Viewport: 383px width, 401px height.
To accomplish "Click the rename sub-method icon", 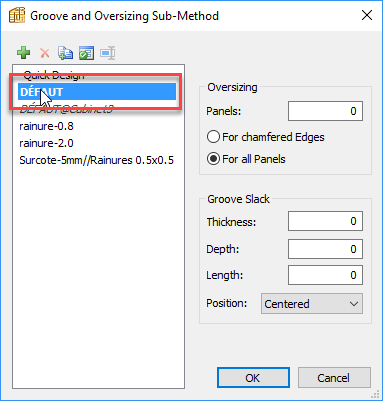I will click(108, 53).
